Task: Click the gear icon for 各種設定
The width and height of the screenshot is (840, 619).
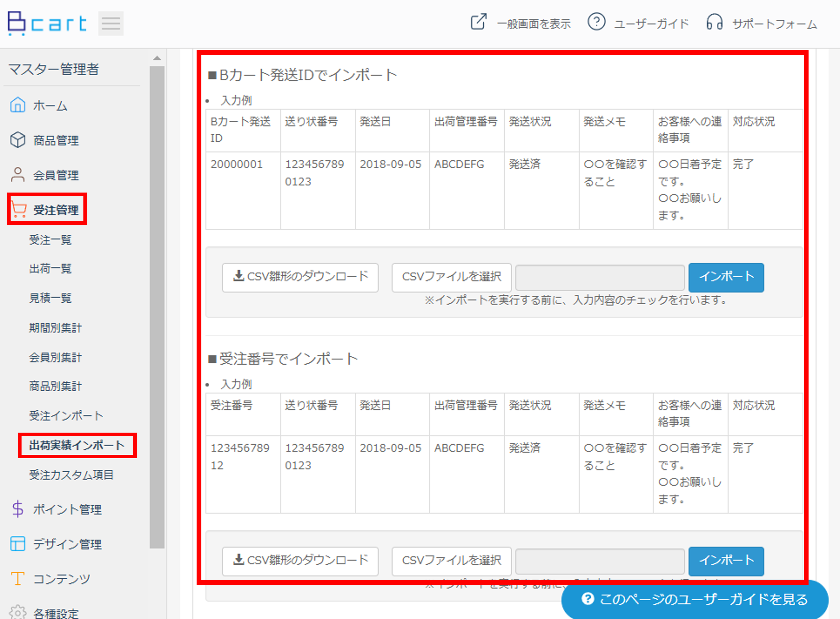Action: [17, 612]
